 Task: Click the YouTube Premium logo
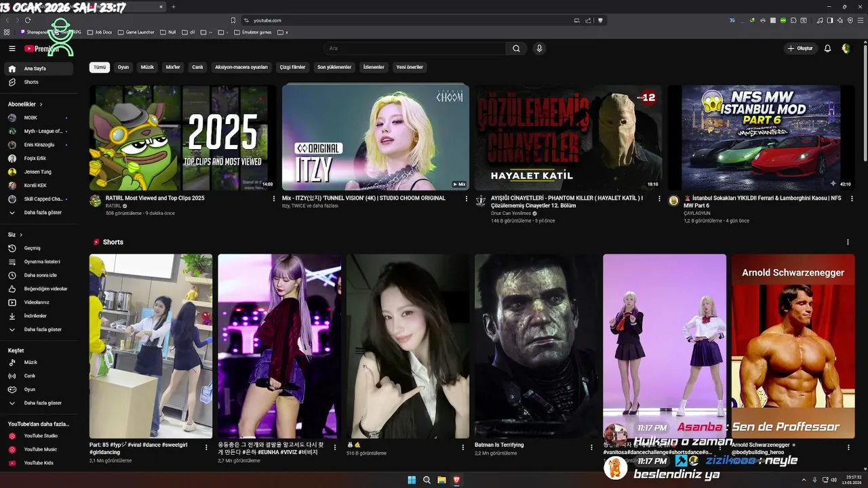coord(41,49)
